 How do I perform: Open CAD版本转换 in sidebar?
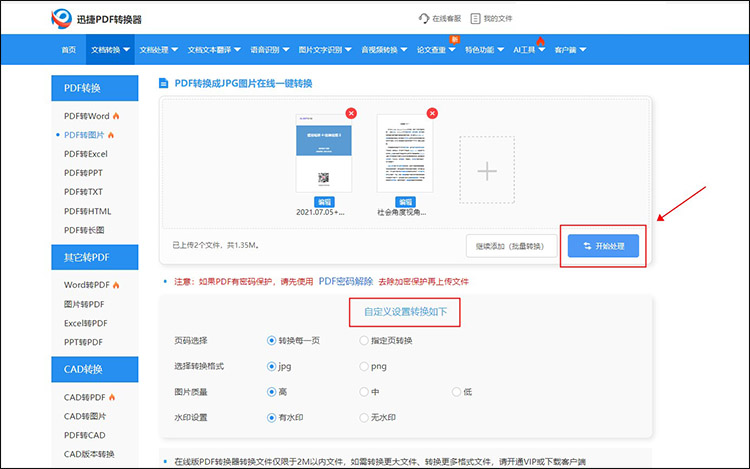pyautogui.click(x=89, y=454)
